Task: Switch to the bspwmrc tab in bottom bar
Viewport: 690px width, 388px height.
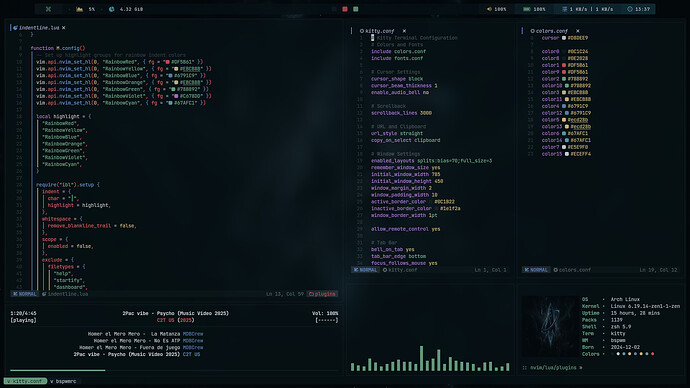Action: point(63,381)
